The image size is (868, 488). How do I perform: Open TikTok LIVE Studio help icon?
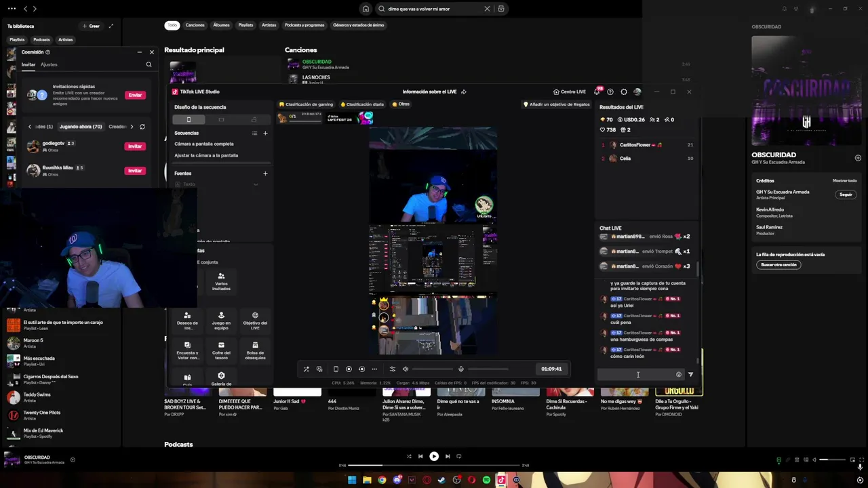610,91
